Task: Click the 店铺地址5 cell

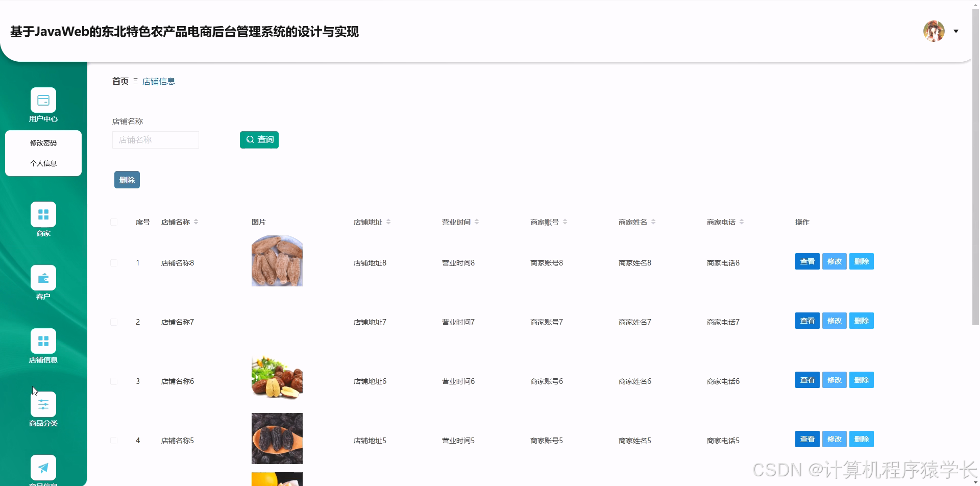Action: 370,441
